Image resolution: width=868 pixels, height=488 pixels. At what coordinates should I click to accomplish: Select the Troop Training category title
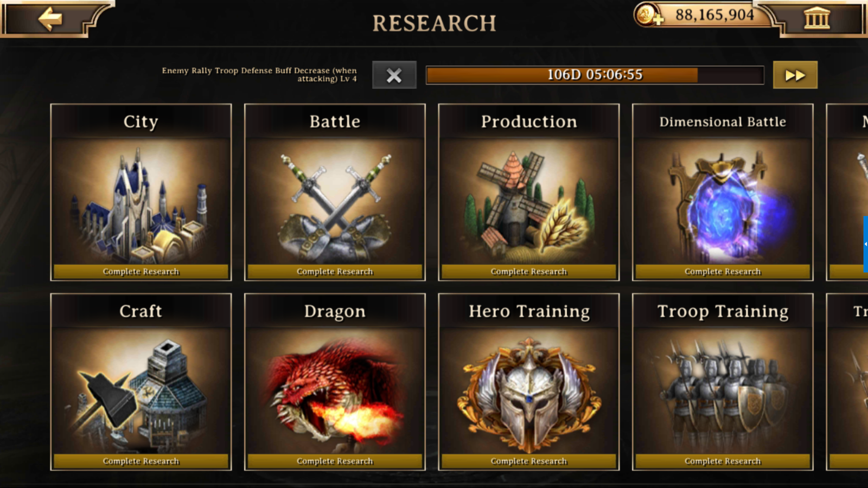pos(723,311)
